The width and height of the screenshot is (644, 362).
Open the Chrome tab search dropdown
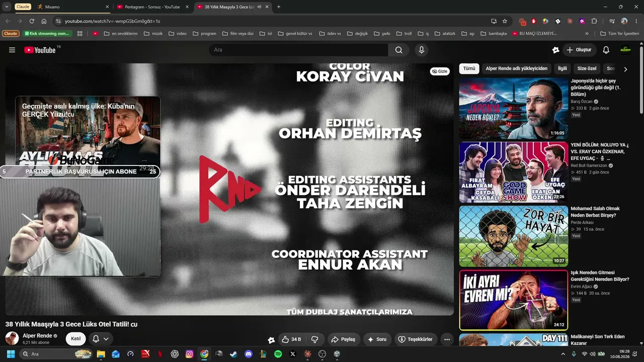coord(7,7)
